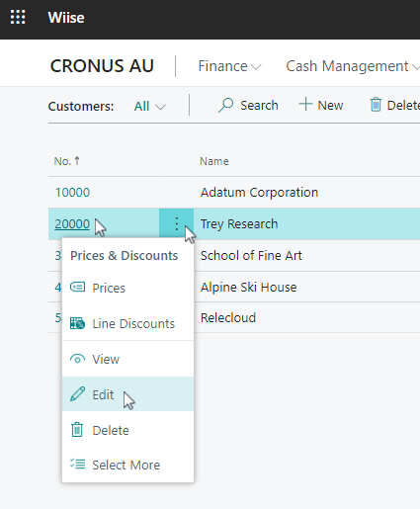Viewport: 420px width, 509px height.
Task: Click the Edit pencil icon
Action: 77,394
